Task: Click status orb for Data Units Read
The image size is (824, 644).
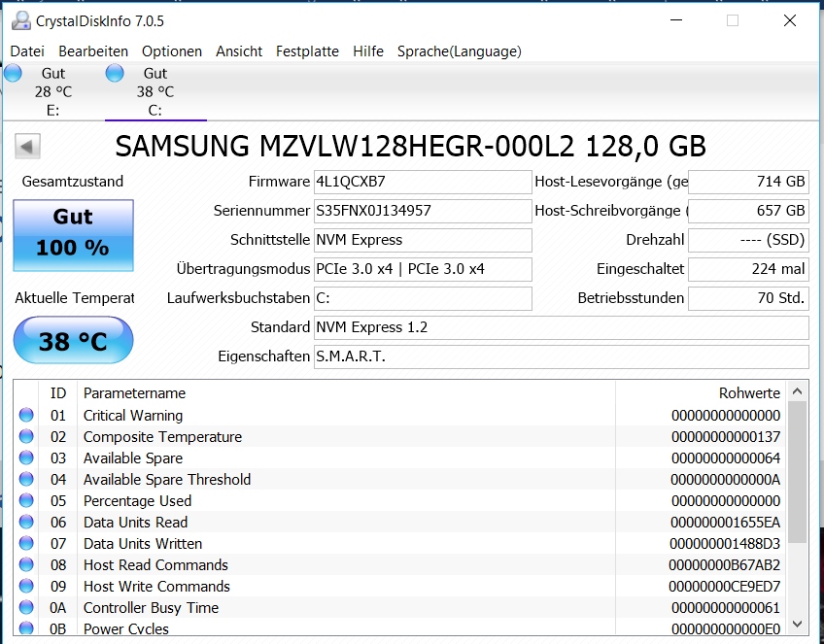Action: [26, 523]
